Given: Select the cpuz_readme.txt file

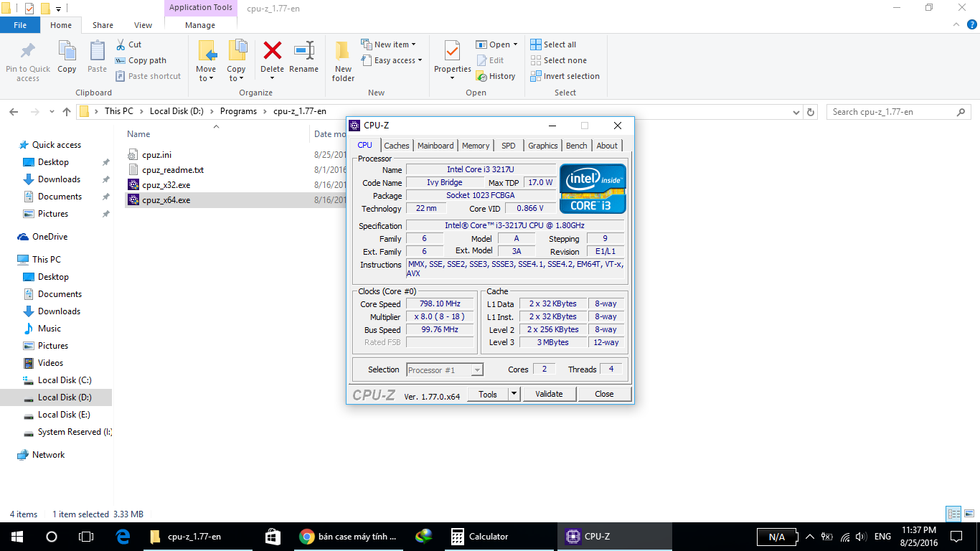Looking at the screenshot, I should tap(173, 170).
